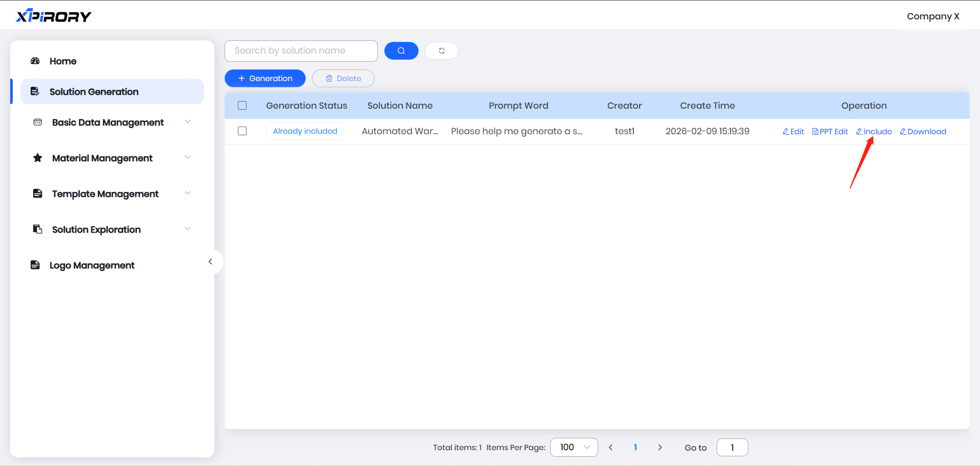Viewport: 980px width, 466px height.
Task: Go to the previous page arrow
Action: click(x=610, y=447)
